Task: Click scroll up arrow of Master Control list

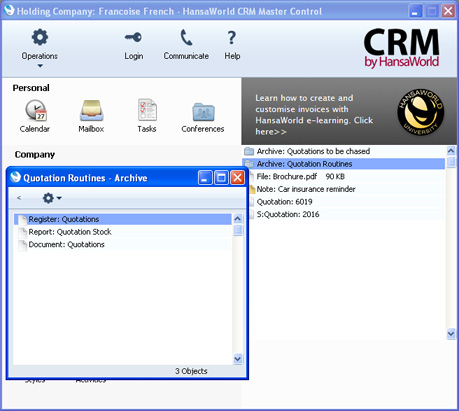Action: [451, 151]
